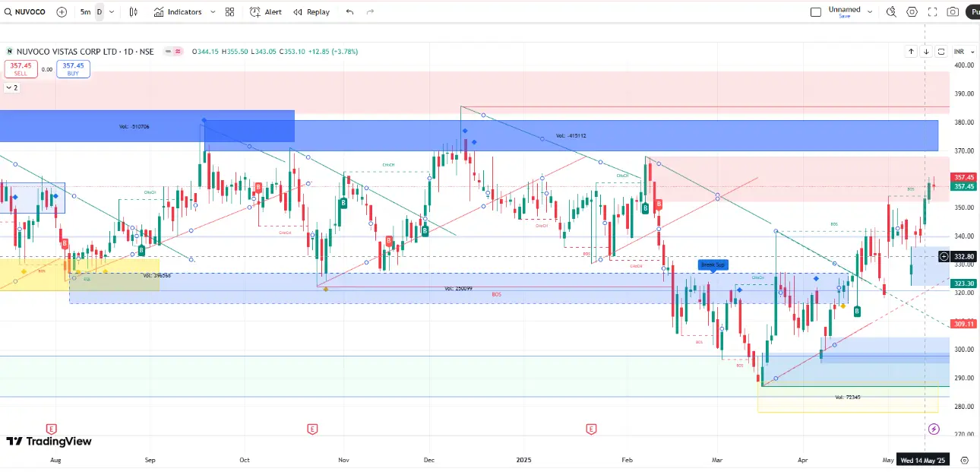Click the 400.00 price scale label
Screen dimensions: 980x472
point(964,65)
